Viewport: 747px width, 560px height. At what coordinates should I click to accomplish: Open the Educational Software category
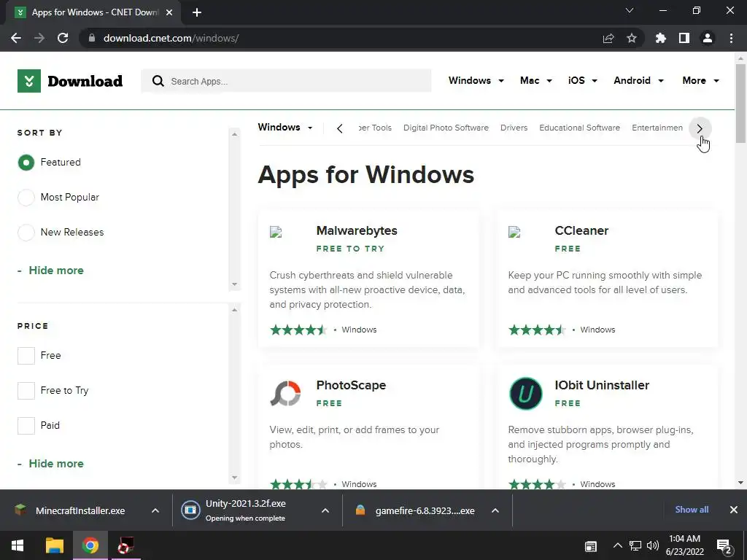pos(580,128)
